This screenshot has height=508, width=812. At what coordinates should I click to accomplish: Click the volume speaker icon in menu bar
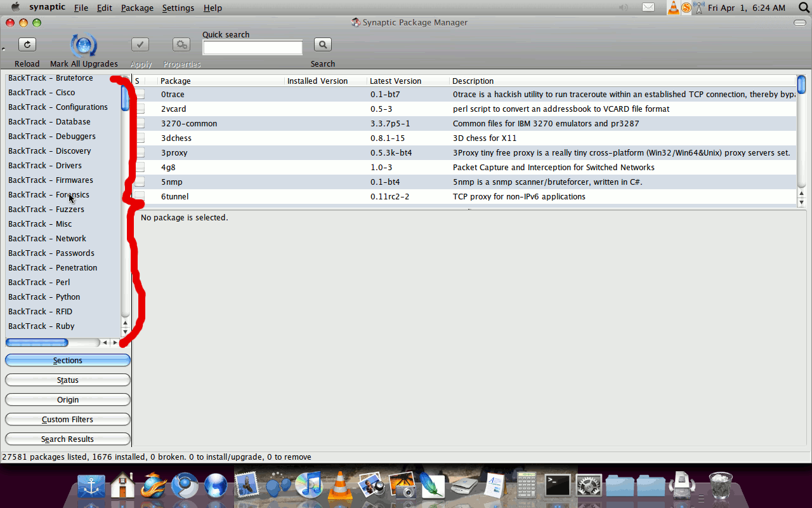pyautogui.click(x=624, y=8)
